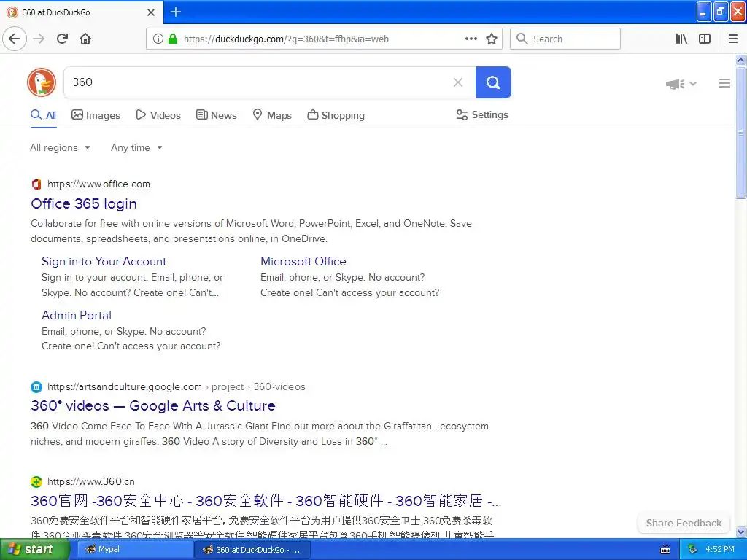The image size is (747, 560).
Task: Switch to News results
Action: [217, 115]
